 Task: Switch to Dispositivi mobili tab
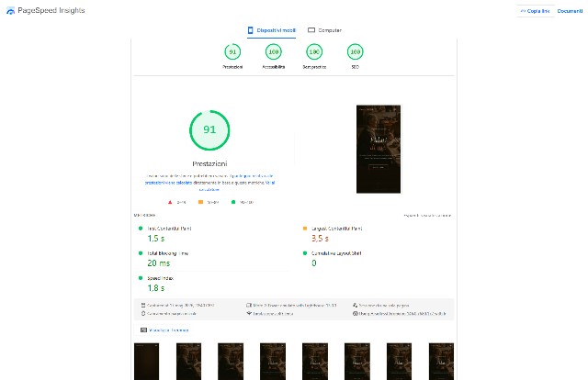coord(272,30)
